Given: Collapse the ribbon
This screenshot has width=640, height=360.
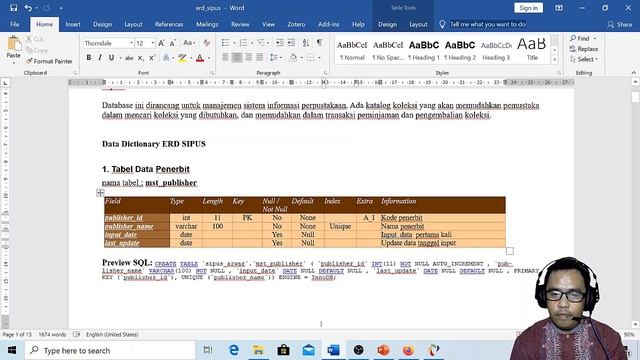Looking at the screenshot, I should 633,73.
